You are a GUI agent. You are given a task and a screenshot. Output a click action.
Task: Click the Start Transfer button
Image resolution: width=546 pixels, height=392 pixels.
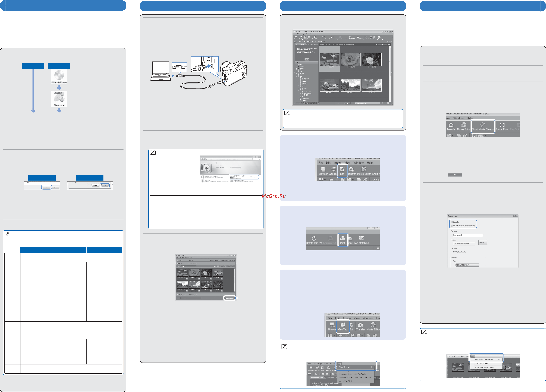[x=230, y=298]
